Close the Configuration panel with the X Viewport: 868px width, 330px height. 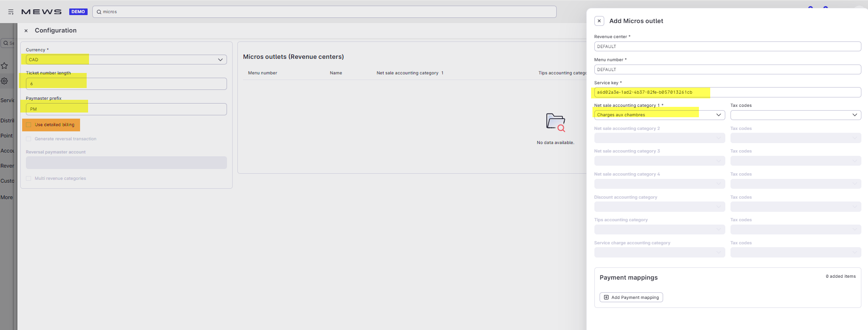26,31
